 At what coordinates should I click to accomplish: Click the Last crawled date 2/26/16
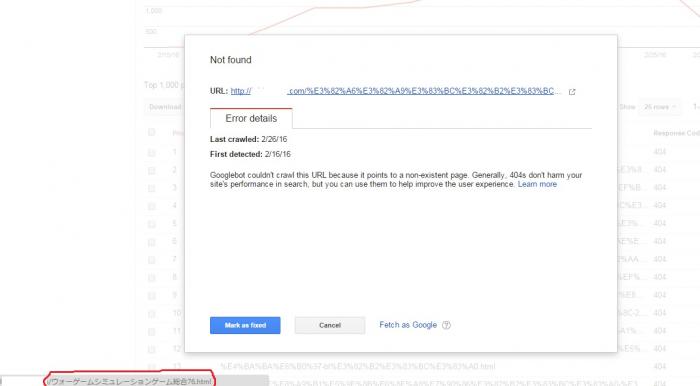click(x=274, y=139)
